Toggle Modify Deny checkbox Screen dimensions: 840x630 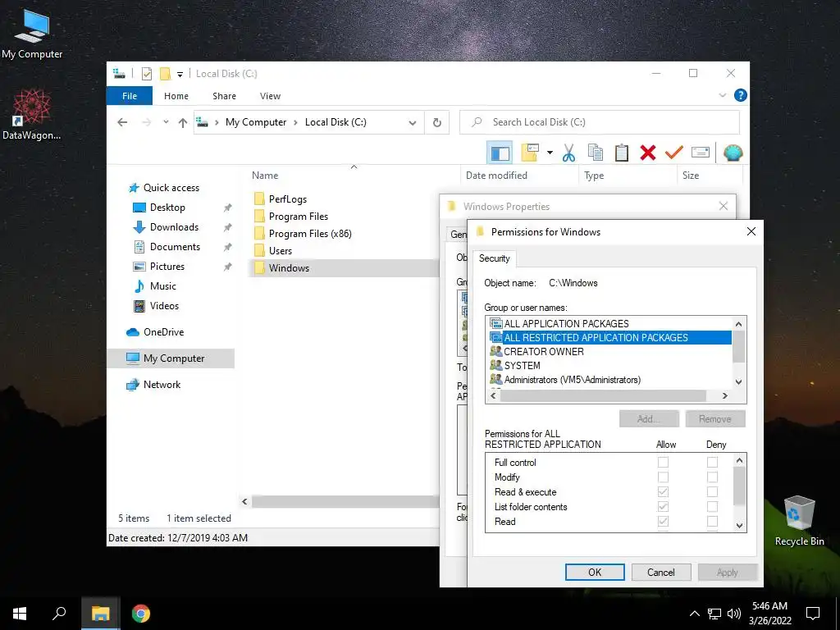click(x=712, y=477)
